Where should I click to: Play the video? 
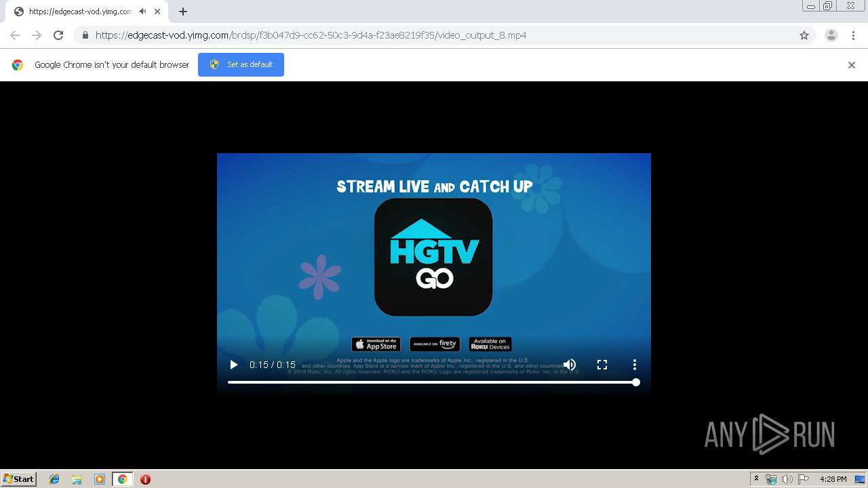click(234, 365)
